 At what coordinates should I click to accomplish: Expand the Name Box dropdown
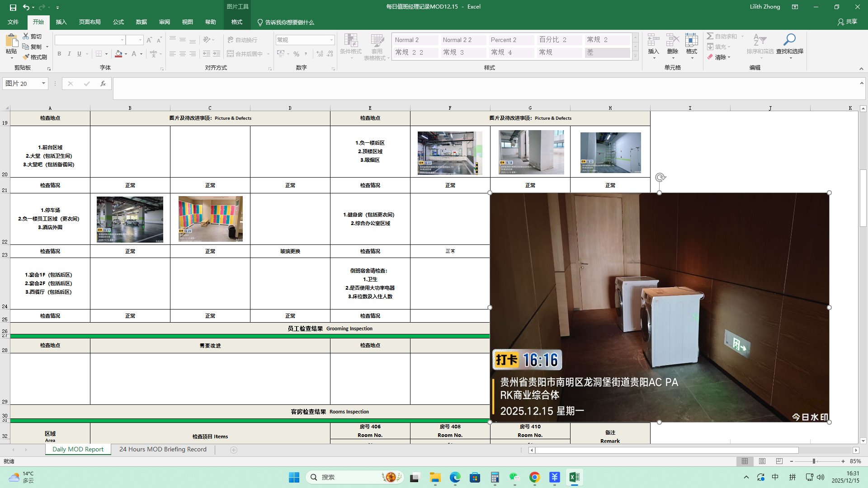[43, 84]
